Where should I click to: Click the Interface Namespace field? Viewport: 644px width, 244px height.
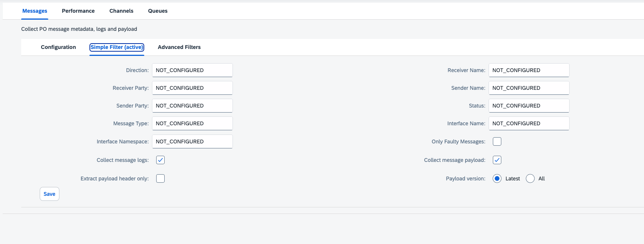pos(192,141)
